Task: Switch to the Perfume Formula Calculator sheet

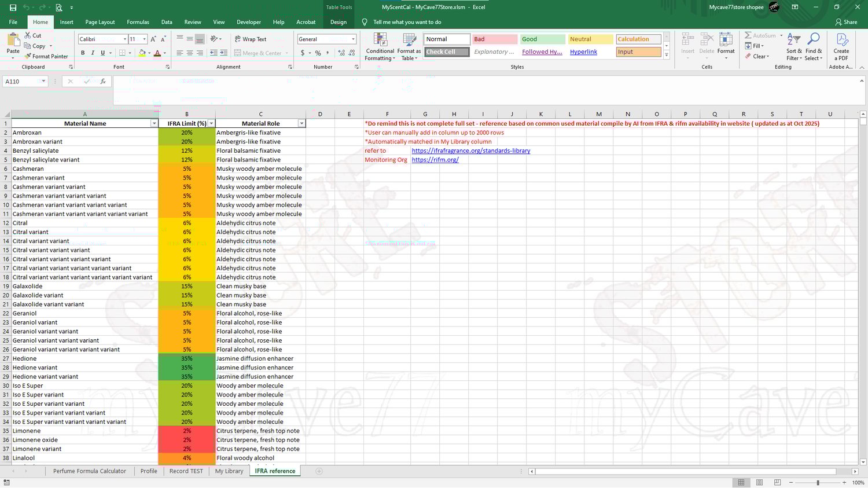Action: pos(90,471)
